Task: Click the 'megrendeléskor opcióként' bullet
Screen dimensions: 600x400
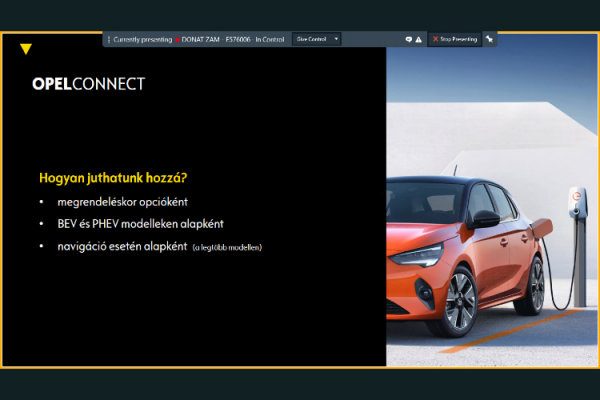Action: tap(122, 202)
